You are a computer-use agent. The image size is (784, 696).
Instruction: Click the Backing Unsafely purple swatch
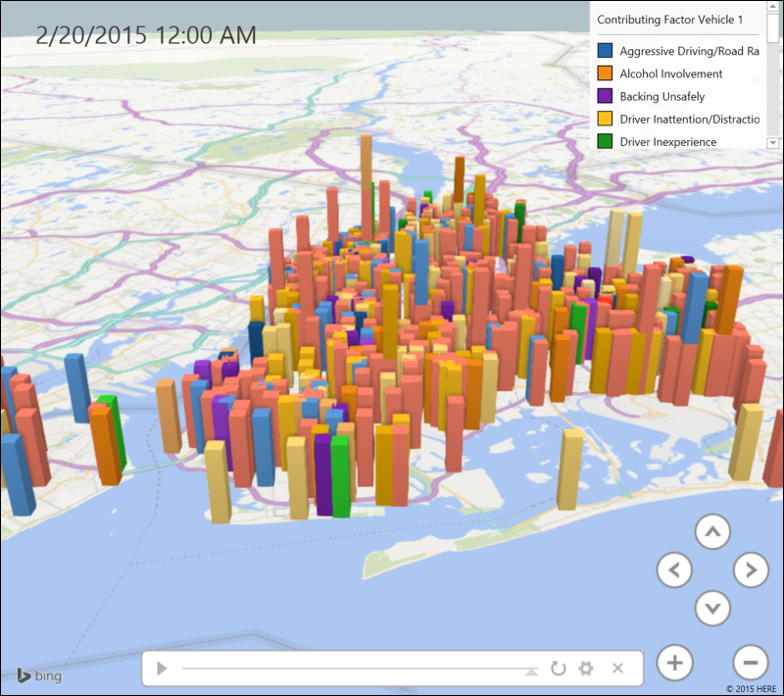(x=605, y=96)
